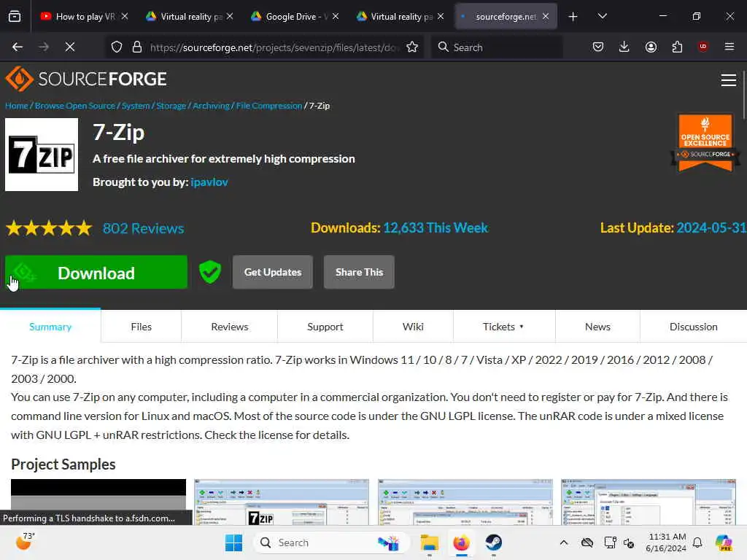Open the fourth project sample screenshot
The width and height of the screenshot is (747, 560).
(x=649, y=502)
